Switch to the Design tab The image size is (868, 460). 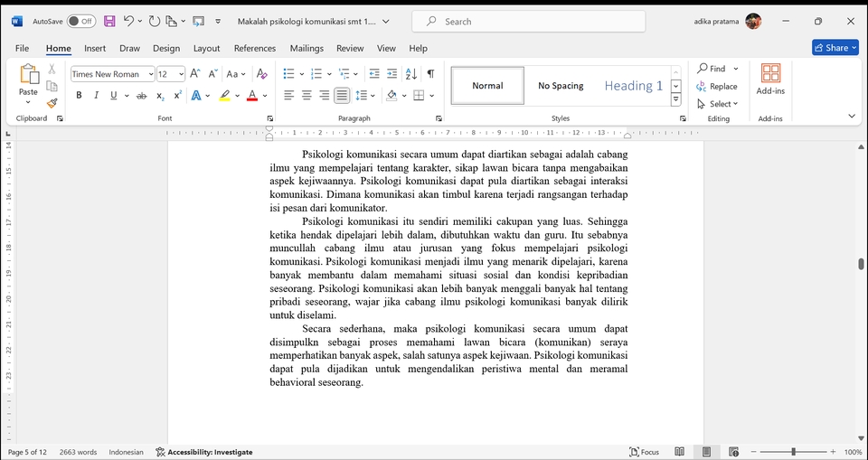click(x=166, y=48)
